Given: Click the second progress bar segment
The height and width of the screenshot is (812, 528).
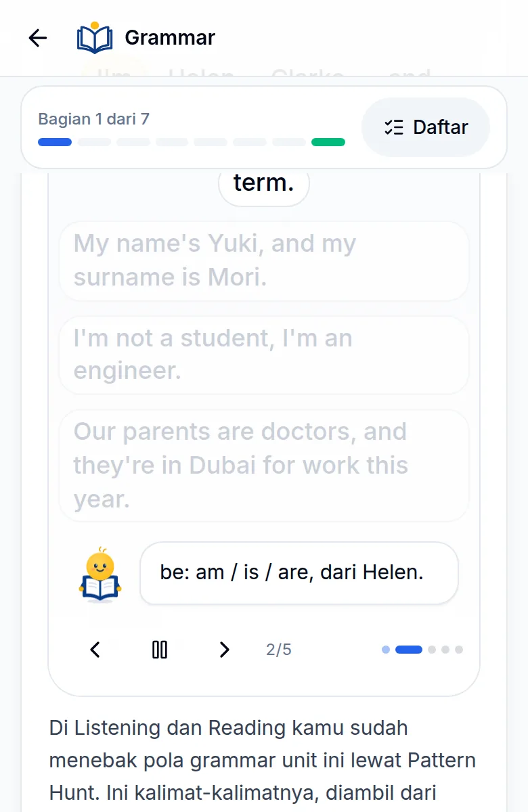Looking at the screenshot, I should coord(94,142).
